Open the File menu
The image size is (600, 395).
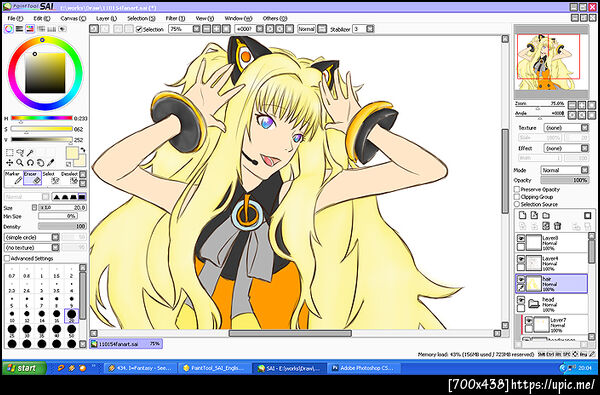click(15, 18)
